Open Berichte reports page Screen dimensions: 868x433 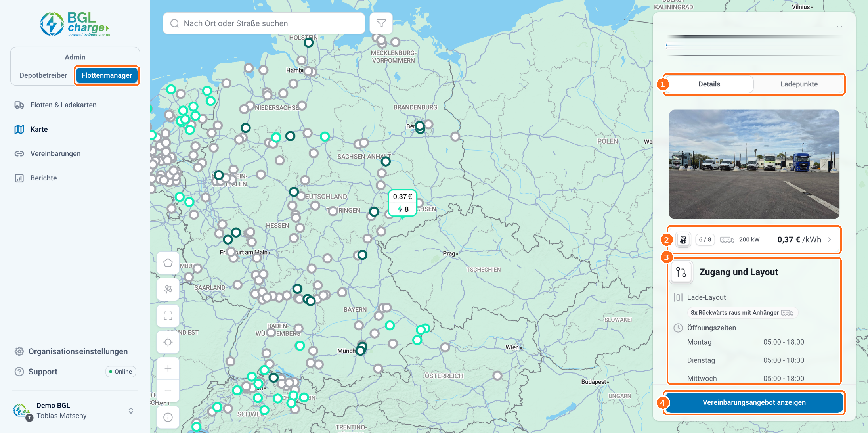44,178
